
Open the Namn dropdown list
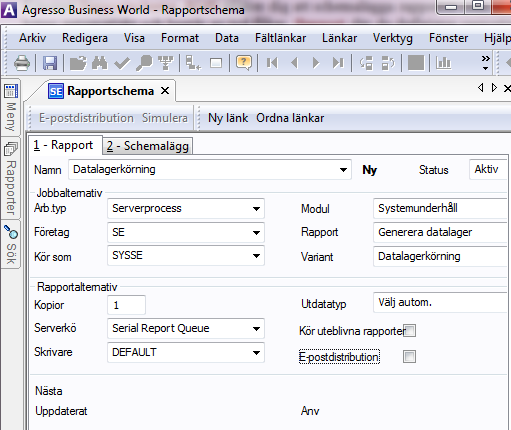click(x=343, y=170)
